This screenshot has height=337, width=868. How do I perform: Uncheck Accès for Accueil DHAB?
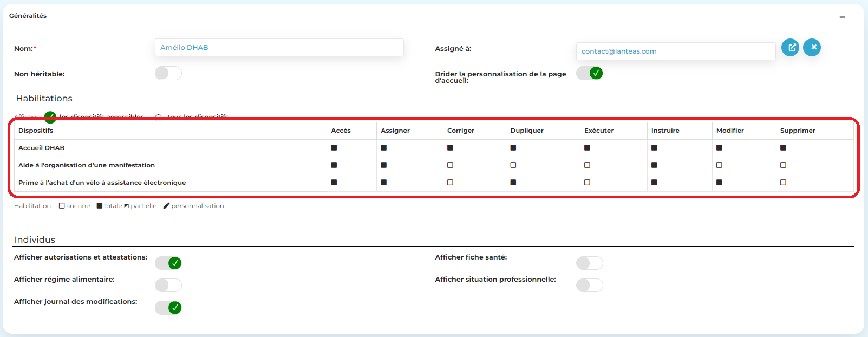(x=334, y=148)
